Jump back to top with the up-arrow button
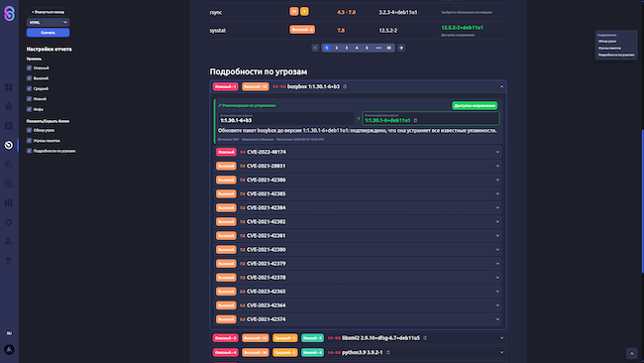 pyautogui.click(x=632, y=353)
